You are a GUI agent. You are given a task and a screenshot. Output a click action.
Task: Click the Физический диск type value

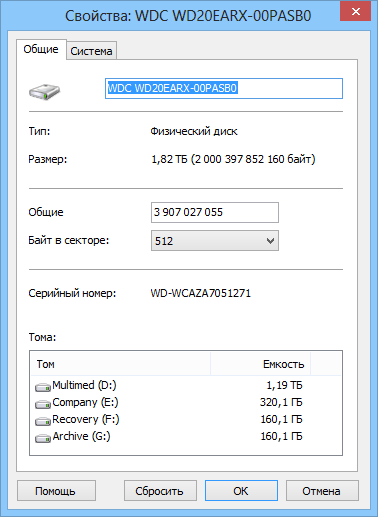194,131
